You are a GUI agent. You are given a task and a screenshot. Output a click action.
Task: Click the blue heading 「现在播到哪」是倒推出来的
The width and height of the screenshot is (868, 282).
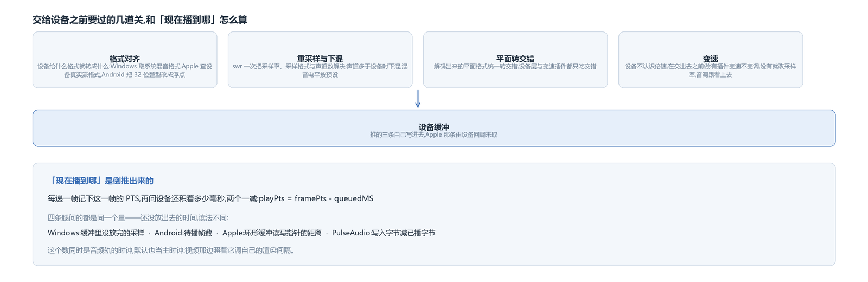click(101, 181)
